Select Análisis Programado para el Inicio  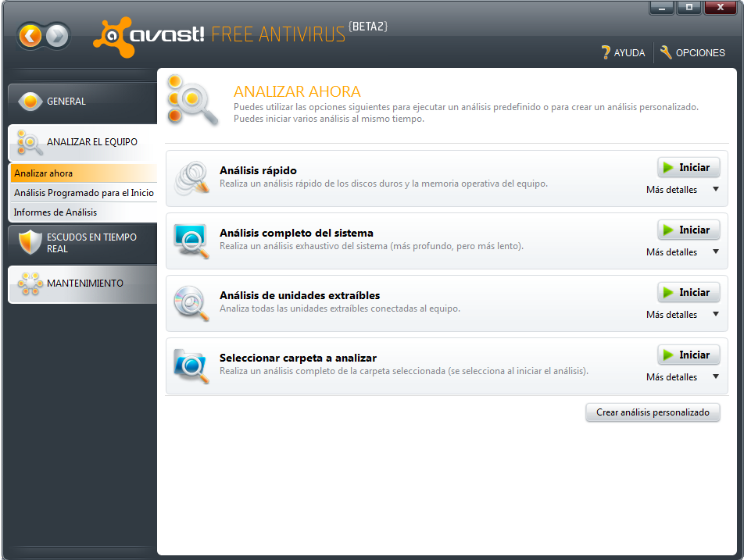coord(84,192)
